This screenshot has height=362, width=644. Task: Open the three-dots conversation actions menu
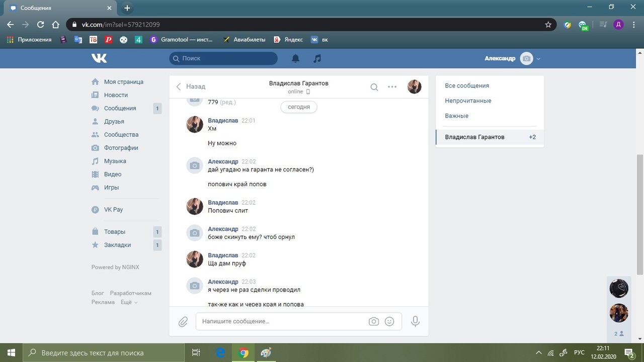pyautogui.click(x=392, y=87)
